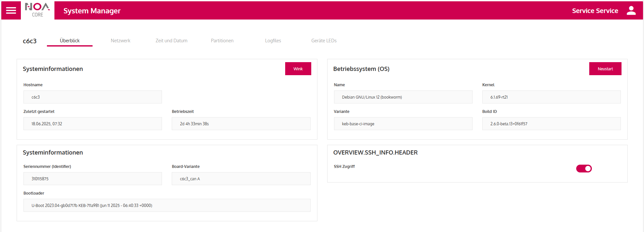
Task: Click the Service Service user label
Action: (595, 11)
